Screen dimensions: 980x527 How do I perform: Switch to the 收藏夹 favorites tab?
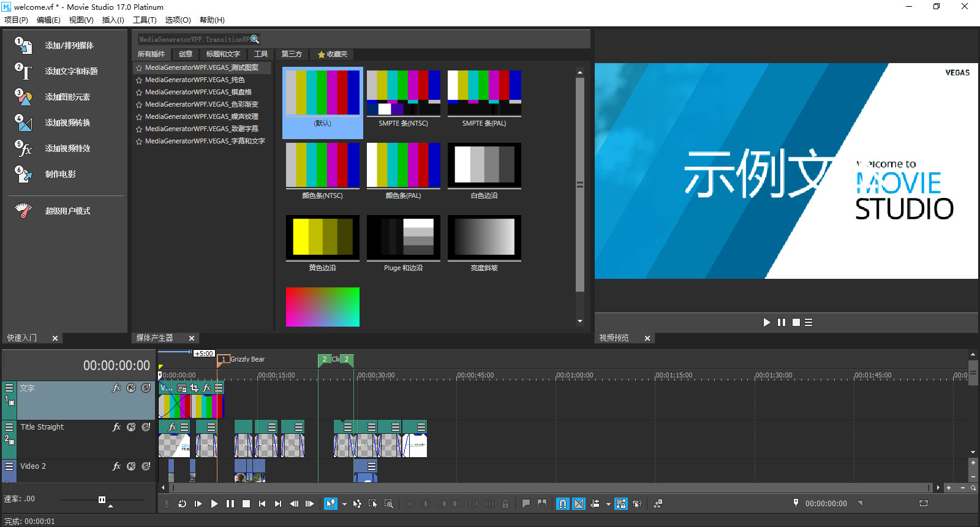pos(333,55)
